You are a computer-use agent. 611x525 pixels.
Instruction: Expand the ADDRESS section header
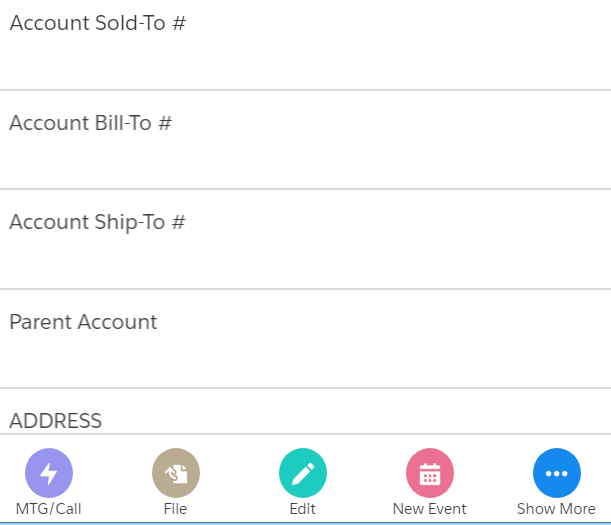56,421
